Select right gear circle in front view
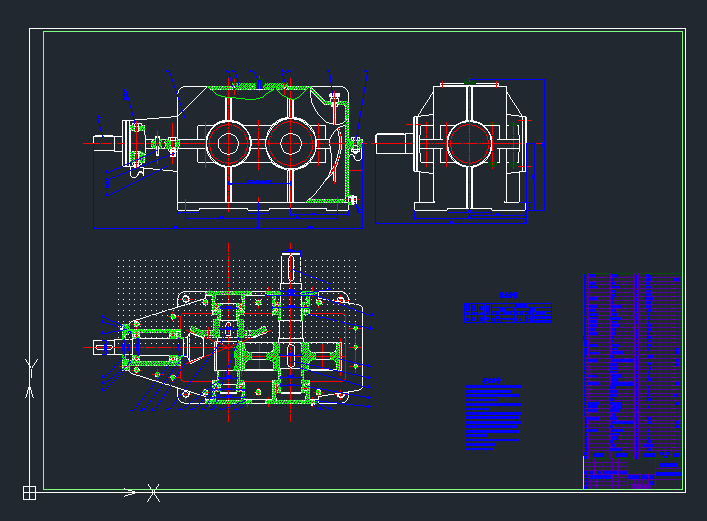Screen dimensions: 707x521 [x=290, y=143]
